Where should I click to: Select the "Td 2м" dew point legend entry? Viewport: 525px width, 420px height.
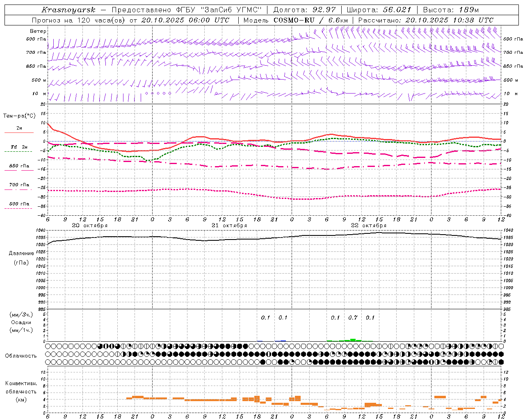pos(19,147)
